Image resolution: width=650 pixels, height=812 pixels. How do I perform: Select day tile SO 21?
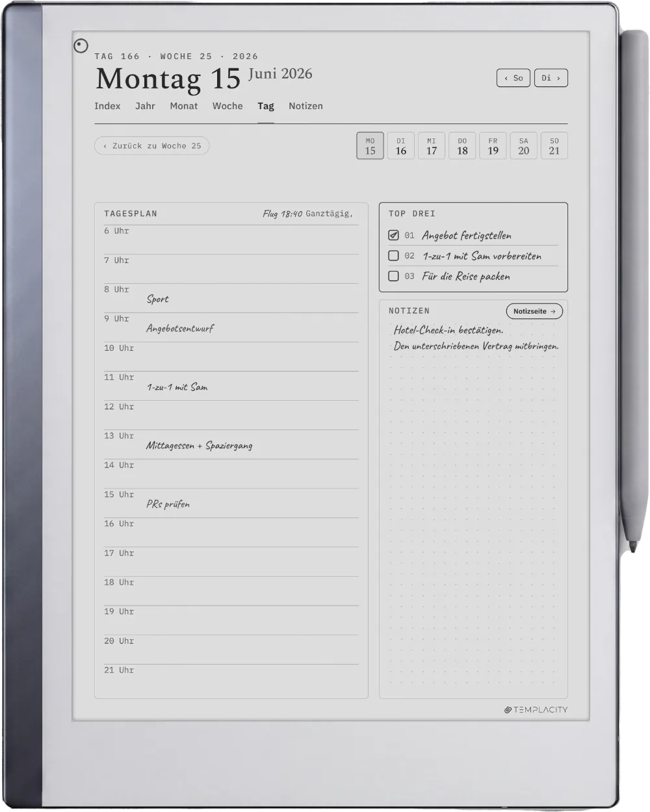coord(554,146)
